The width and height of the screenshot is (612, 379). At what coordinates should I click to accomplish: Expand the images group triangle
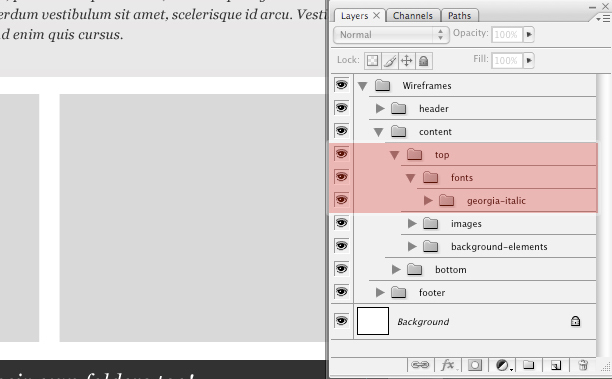[x=412, y=224]
